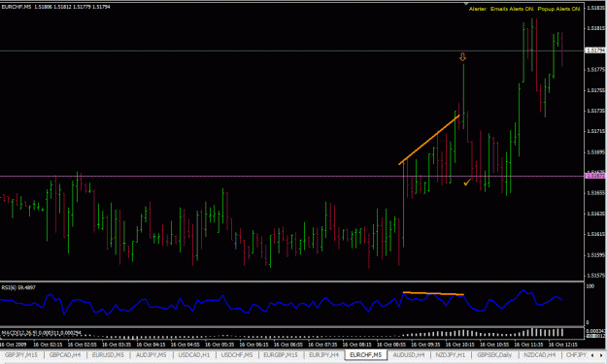The image size is (607, 364).
Task: Click the 16 Oct 12:15 time label
Action: [x=563, y=345]
